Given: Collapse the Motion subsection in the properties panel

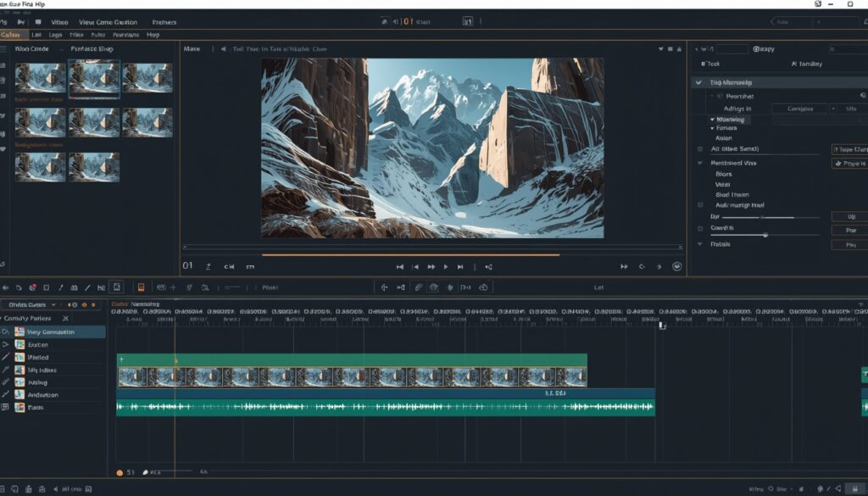Looking at the screenshot, I should point(712,120).
